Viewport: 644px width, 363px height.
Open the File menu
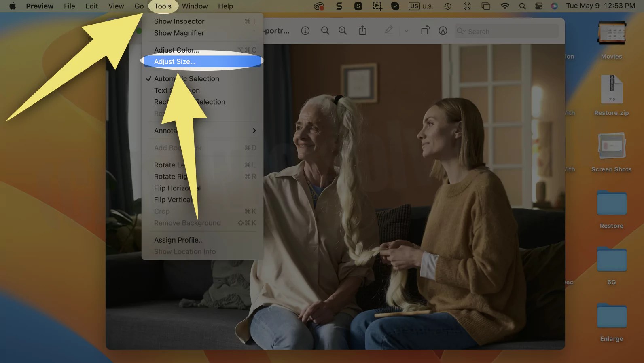click(70, 6)
